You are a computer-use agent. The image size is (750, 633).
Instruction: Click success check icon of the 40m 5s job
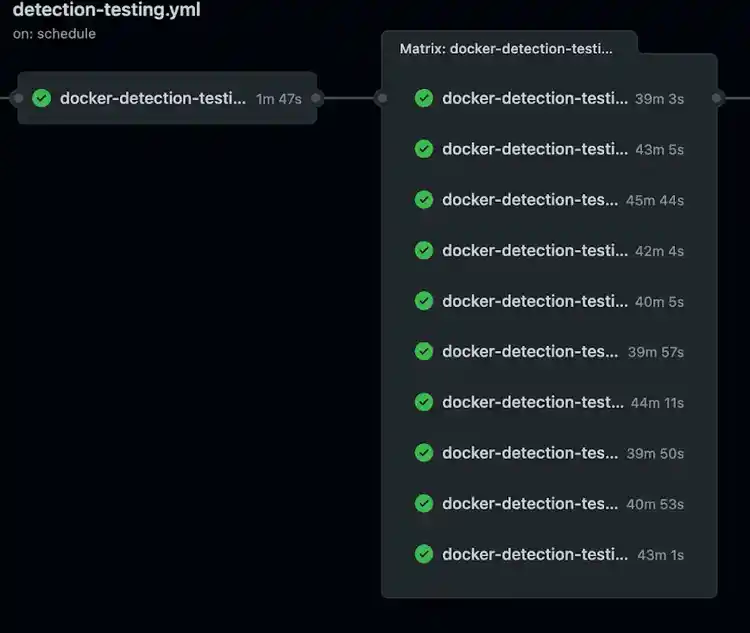tap(424, 301)
